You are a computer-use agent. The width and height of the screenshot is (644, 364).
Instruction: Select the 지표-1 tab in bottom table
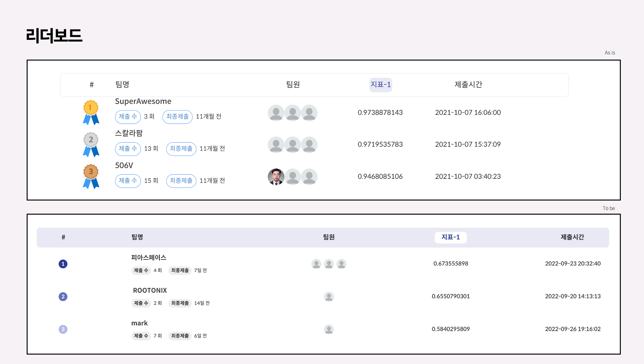(450, 238)
